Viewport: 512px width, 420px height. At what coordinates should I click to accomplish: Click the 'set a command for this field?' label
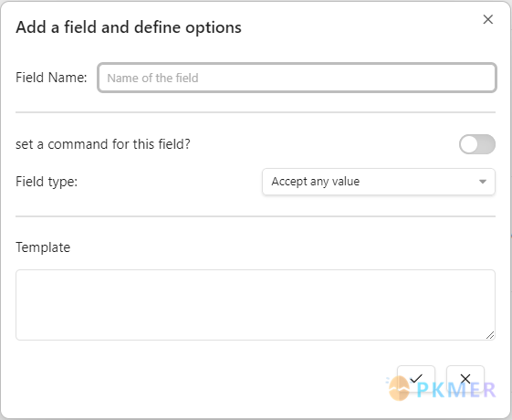[103, 144]
